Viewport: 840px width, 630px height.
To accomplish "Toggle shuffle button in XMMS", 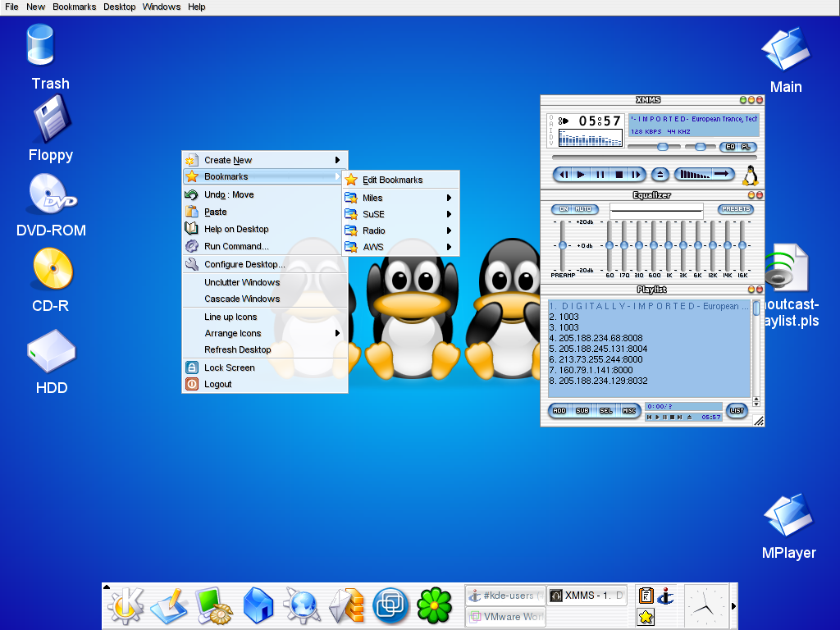I will coord(694,174).
